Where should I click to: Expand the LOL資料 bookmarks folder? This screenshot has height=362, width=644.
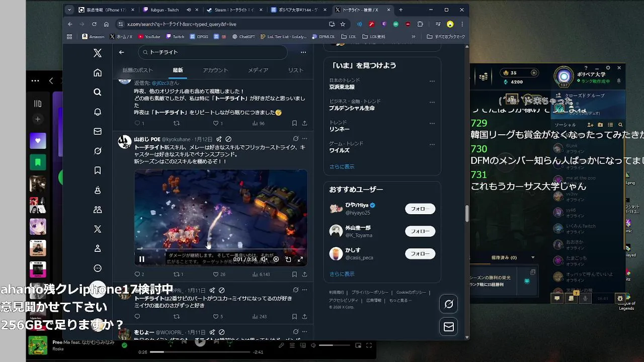(374, 37)
